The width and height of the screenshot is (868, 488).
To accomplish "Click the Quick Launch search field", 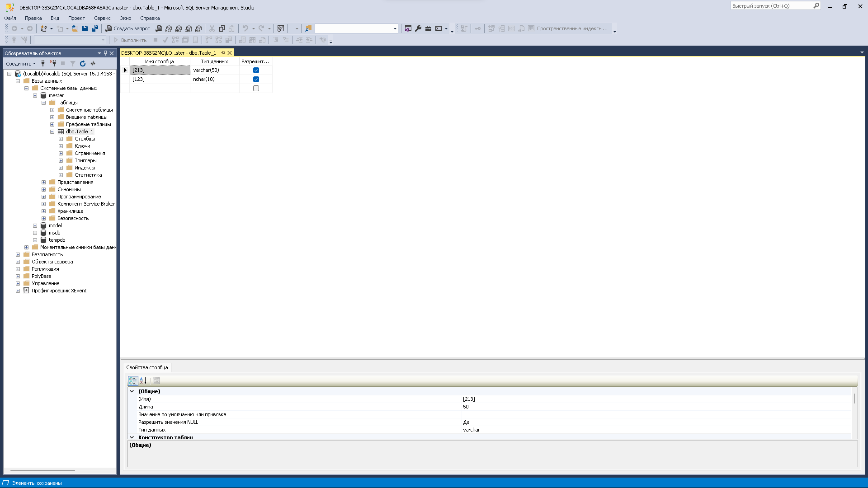I will [771, 6].
